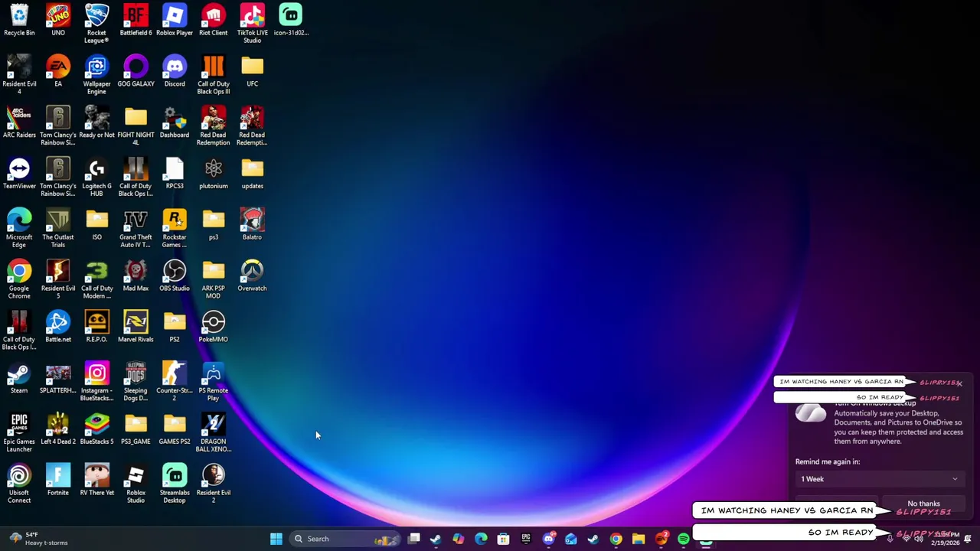
Task: Open Overwatch desktop shortcut
Action: 252,276
